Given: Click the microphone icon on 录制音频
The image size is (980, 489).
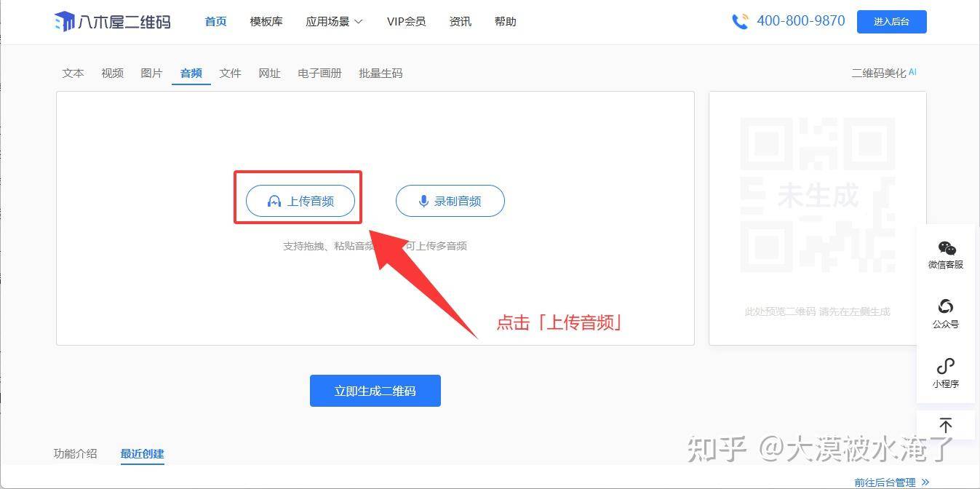Looking at the screenshot, I should pyautogui.click(x=423, y=202).
